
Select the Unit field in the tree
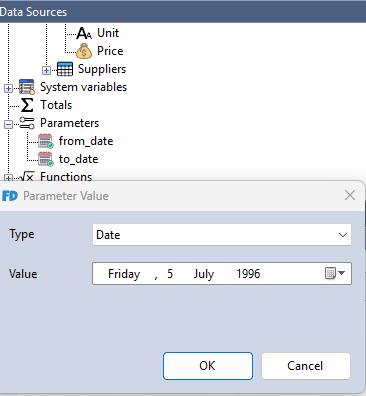(x=108, y=33)
